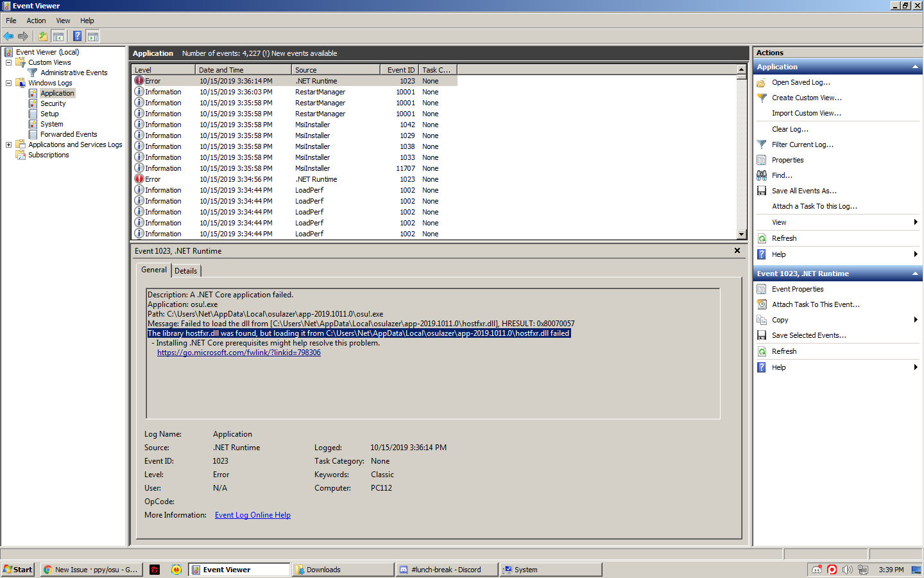
Task: Click the Create Custom View funnel icon
Action: click(x=761, y=98)
